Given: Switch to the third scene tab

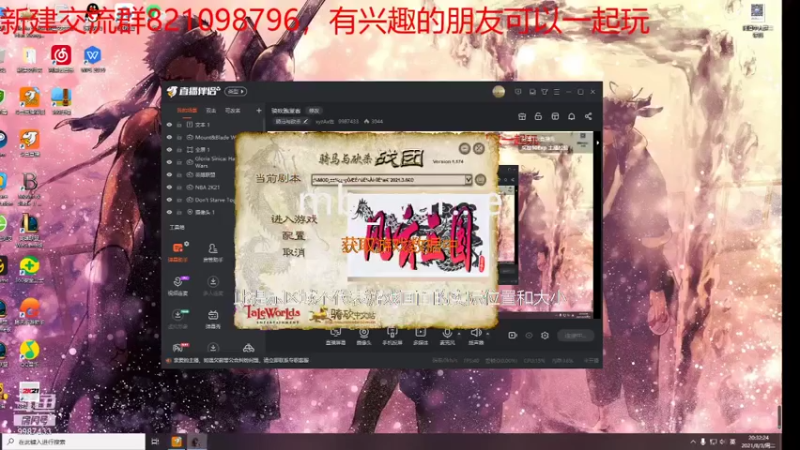Looking at the screenshot, I should (233, 111).
